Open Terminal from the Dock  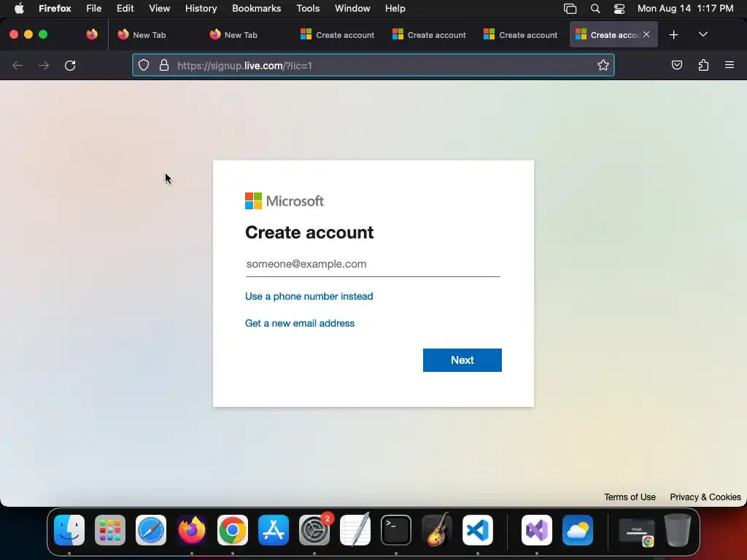tap(396, 530)
